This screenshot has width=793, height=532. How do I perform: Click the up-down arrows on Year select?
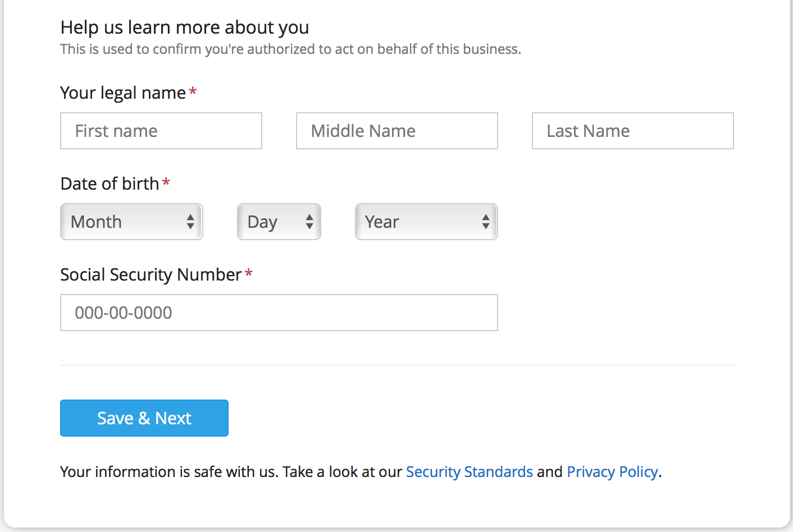click(x=486, y=222)
